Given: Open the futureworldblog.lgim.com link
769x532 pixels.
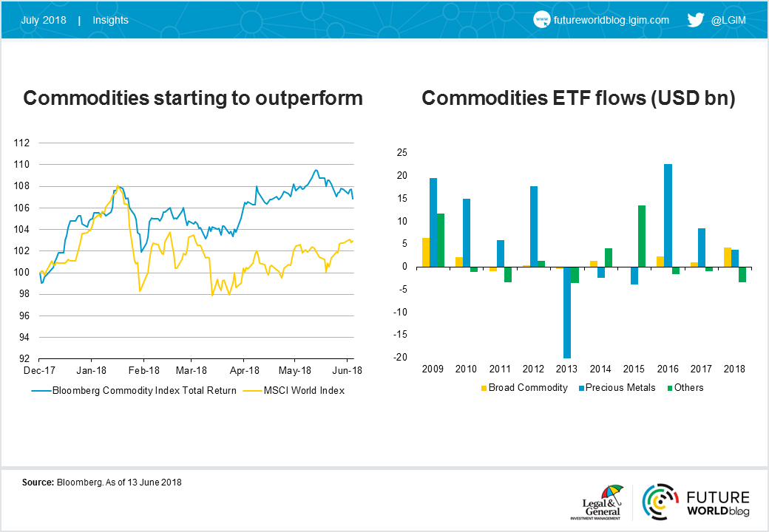Looking at the screenshot, I should click(x=611, y=20).
